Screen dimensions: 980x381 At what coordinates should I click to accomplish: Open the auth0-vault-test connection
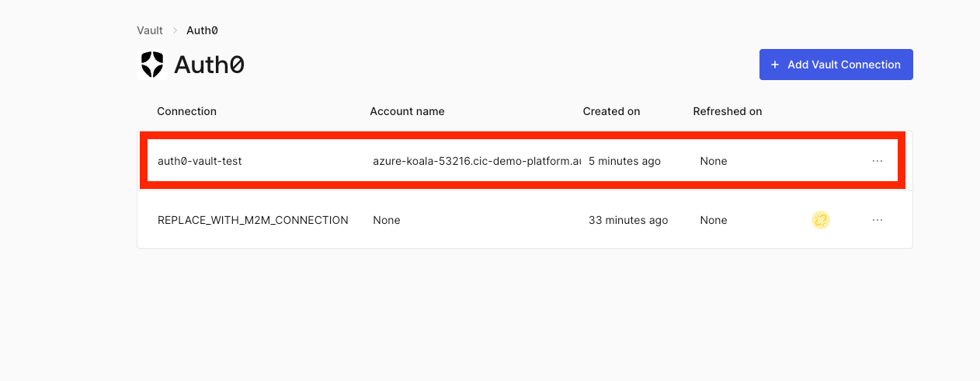click(200, 161)
